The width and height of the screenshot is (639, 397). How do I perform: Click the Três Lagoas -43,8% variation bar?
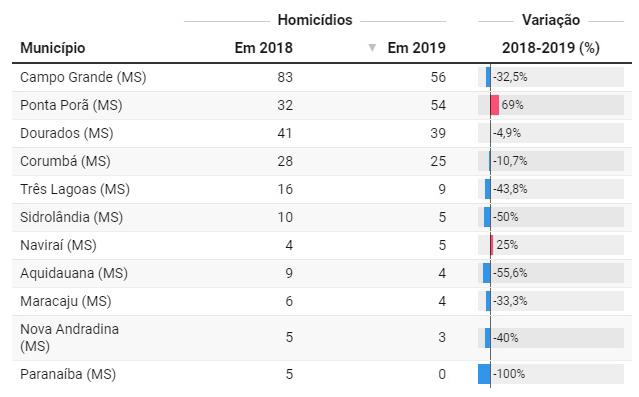point(488,189)
